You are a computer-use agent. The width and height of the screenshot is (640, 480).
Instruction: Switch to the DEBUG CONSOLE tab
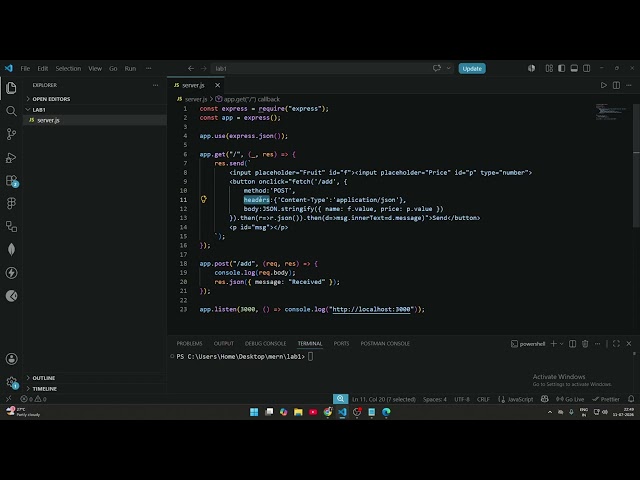coord(265,343)
